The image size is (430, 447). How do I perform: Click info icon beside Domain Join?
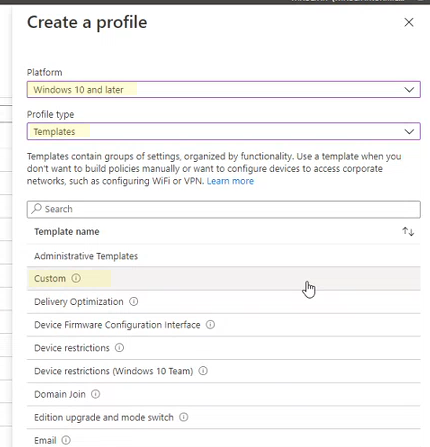95,394
